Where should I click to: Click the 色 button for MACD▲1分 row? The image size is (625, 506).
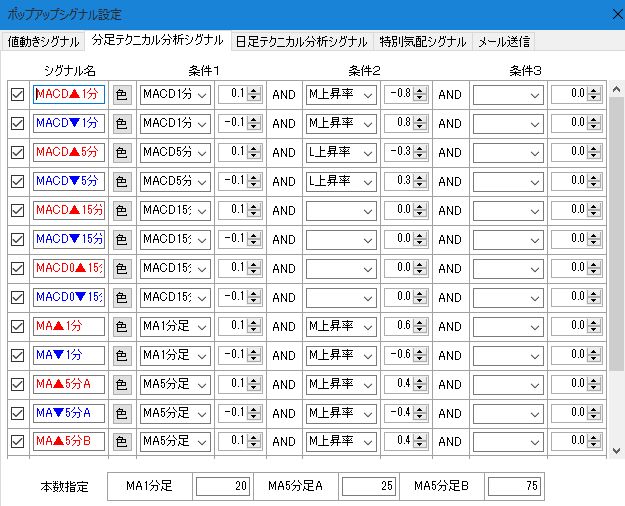coord(122,95)
